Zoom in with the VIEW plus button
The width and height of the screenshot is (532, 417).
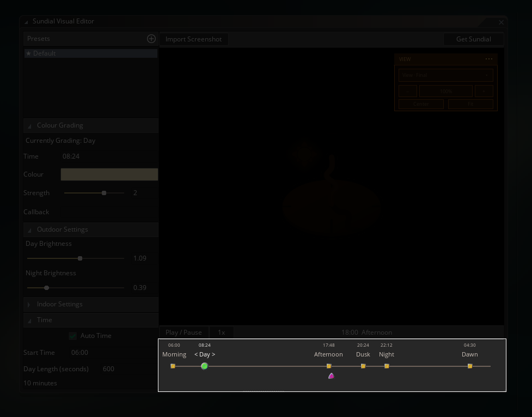tap(484, 91)
